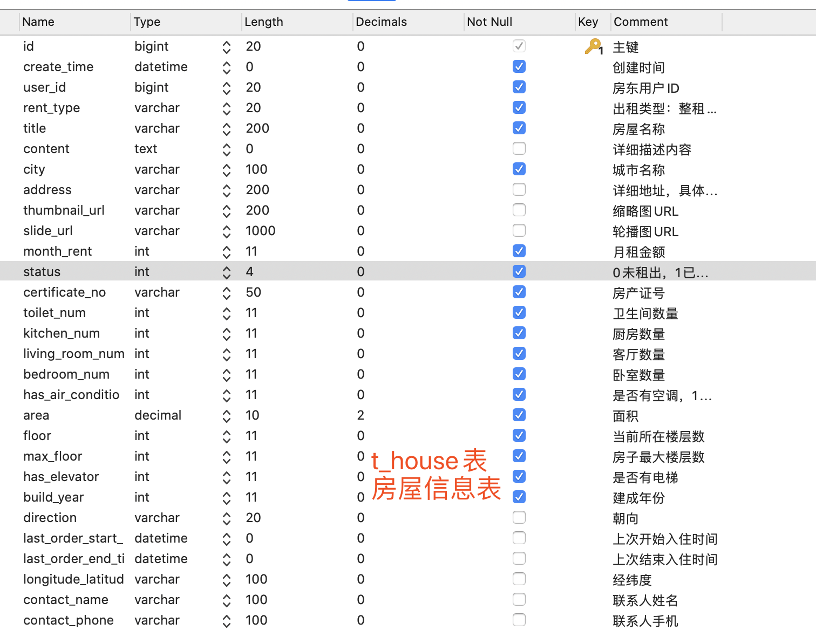Select the contact_name field name
The width and height of the screenshot is (816, 644).
pyautogui.click(x=66, y=600)
